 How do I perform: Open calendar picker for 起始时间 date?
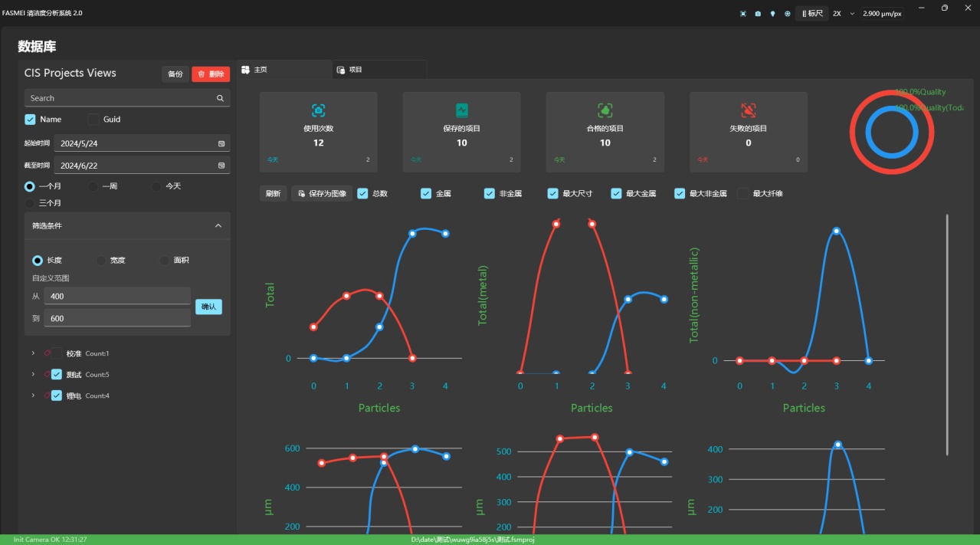(221, 143)
